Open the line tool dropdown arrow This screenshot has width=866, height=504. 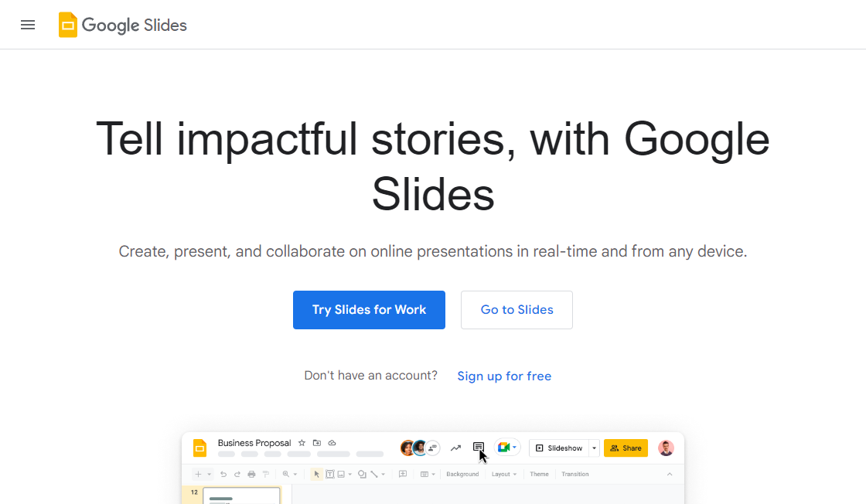(383, 473)
